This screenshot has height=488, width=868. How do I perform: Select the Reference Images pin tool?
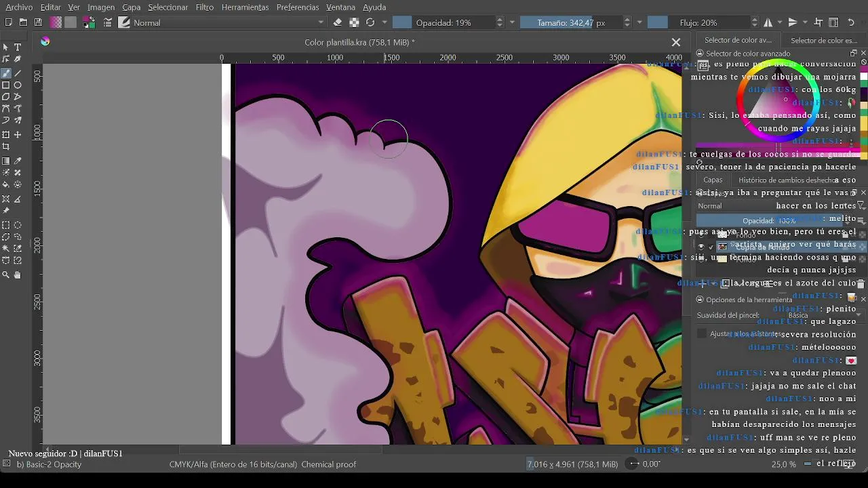point(6,211)
